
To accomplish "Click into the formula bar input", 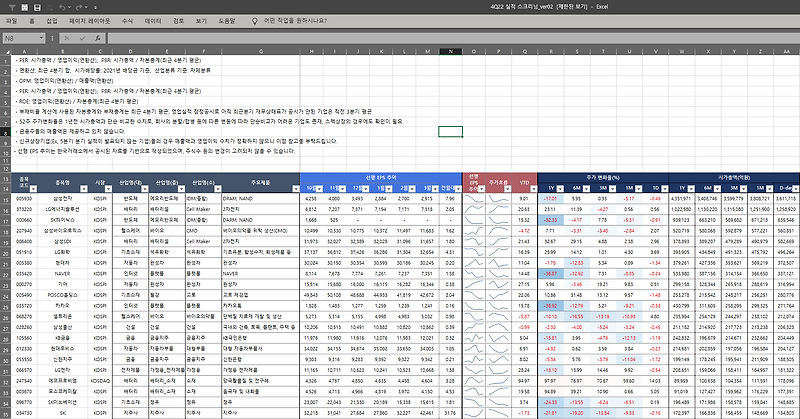I will point(452,38).
